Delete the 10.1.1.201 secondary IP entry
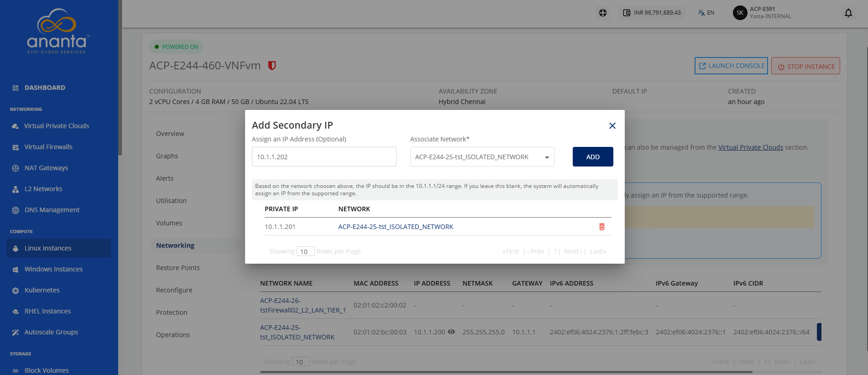The height and width of the screenshot is (375, 868). tap(601, 227)
